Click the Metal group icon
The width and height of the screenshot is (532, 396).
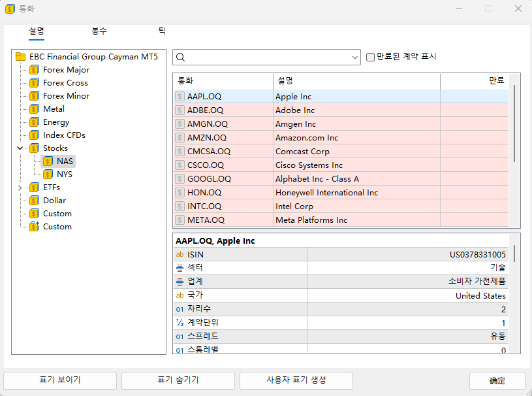(x=34, y=109)
